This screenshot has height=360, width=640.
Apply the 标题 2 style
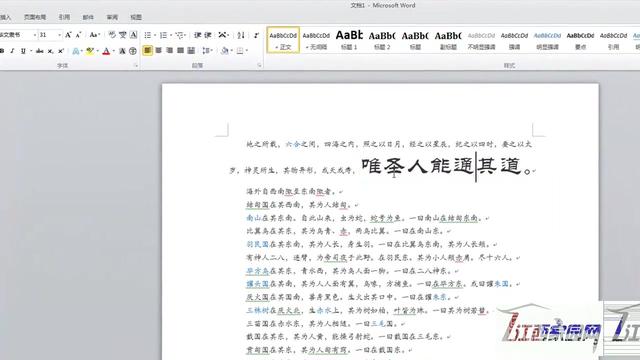(x=382, y=40)
